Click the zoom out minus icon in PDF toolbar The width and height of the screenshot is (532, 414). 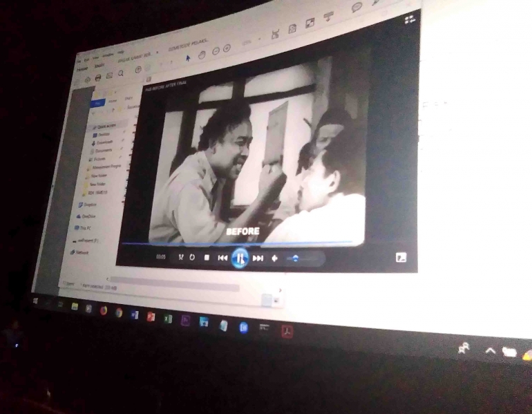point(216,51)
